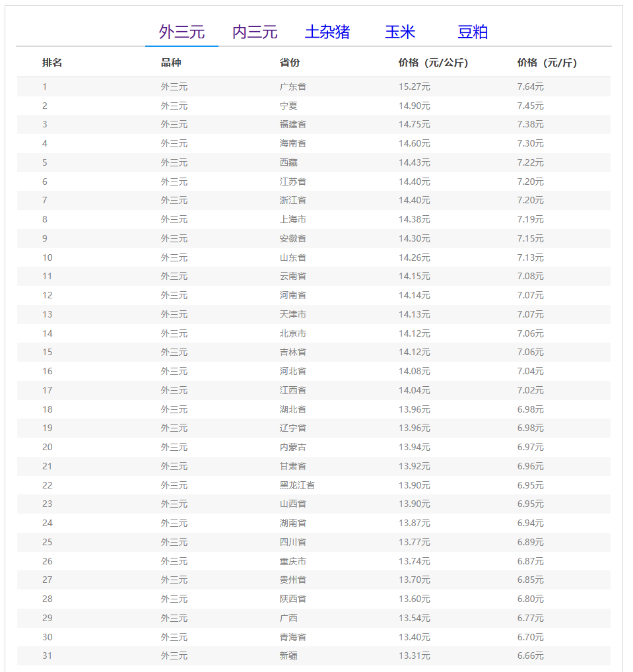The width and height of the screenshot is (633, 672).
Task: Select the 河南省 province cell
Action: pyautogui.click(x=293, y=295)
